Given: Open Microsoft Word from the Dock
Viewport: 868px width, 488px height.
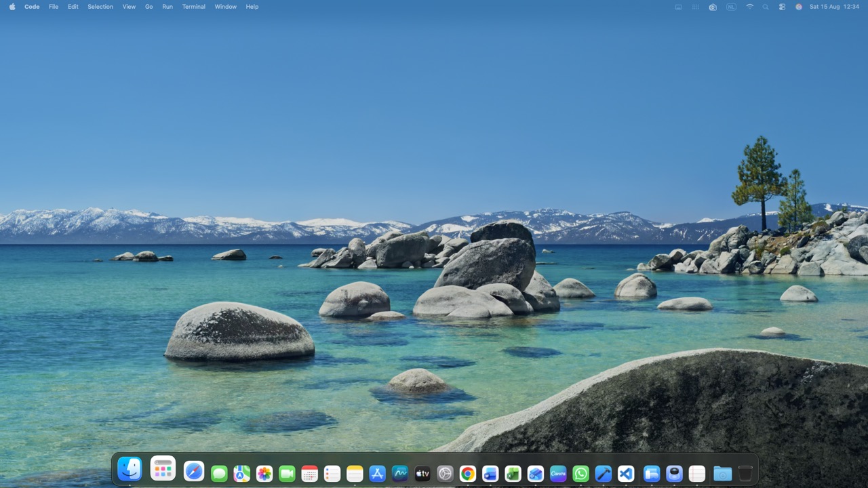Looking at the screenshot, I should 490,474.
